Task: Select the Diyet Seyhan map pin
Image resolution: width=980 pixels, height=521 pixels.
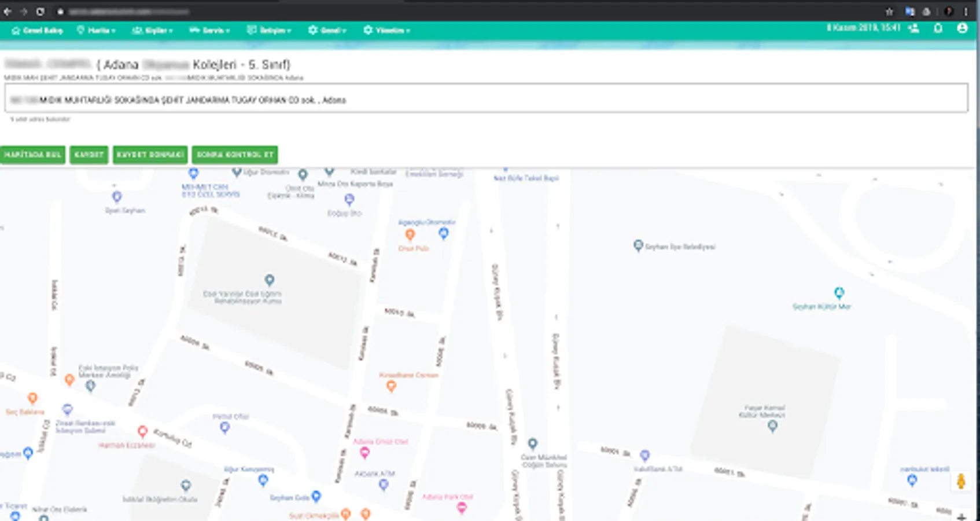Action: coord(117,197)
